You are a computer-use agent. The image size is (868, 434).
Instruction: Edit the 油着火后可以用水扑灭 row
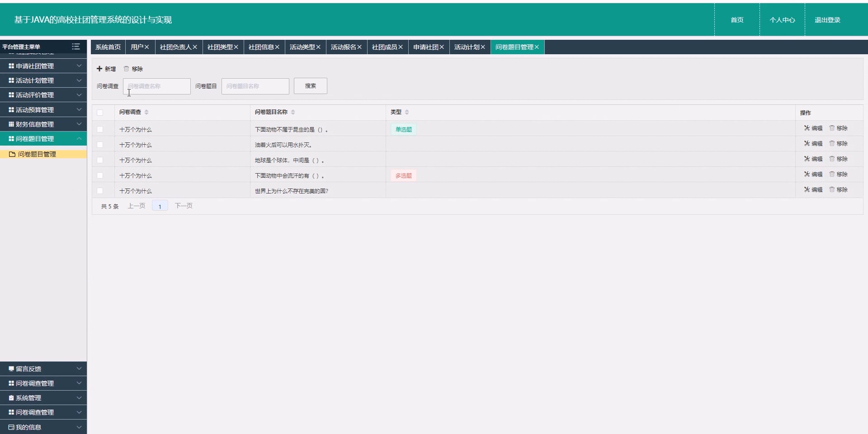(x=813, y=144)
